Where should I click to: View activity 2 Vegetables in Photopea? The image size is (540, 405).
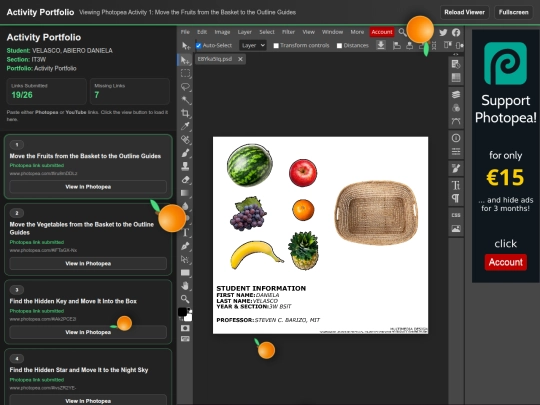[88, 263]
